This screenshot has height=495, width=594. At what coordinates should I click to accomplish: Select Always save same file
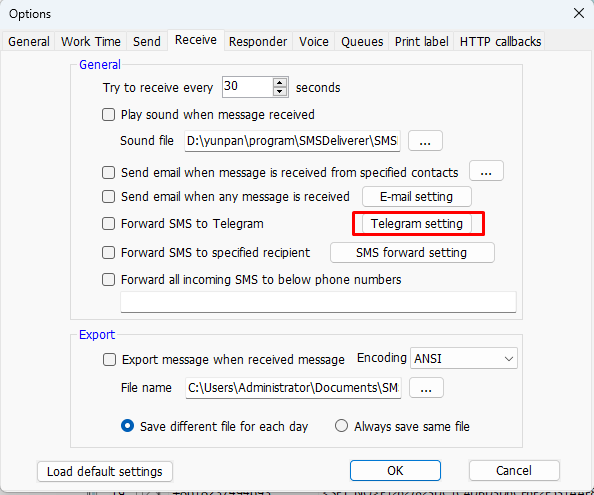tap(341, 426)
